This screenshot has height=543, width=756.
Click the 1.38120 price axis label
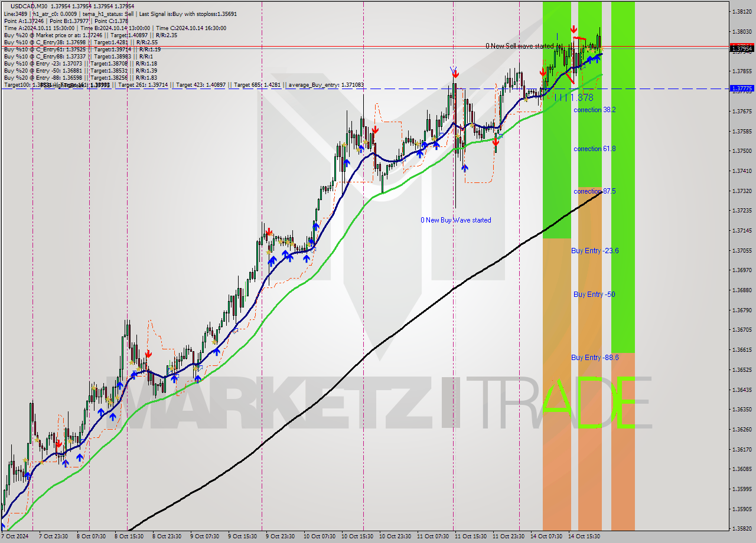coord(742,12)
